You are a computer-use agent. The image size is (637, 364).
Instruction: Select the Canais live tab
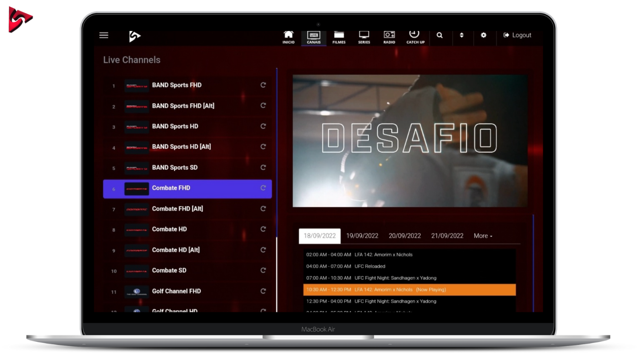click(313, 37)
